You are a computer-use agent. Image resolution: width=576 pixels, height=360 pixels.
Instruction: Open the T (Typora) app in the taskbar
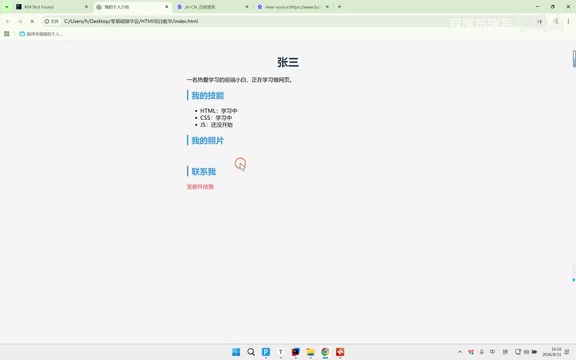click(281, 352)
